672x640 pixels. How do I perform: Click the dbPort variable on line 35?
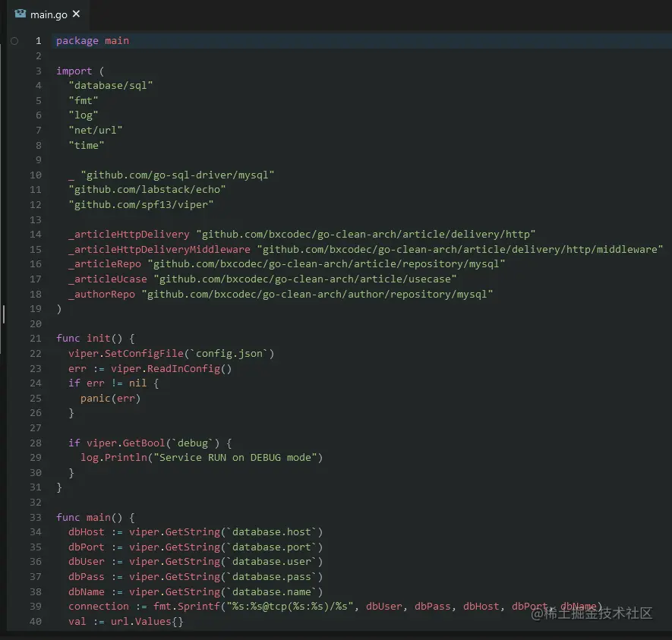click(86, 547)
